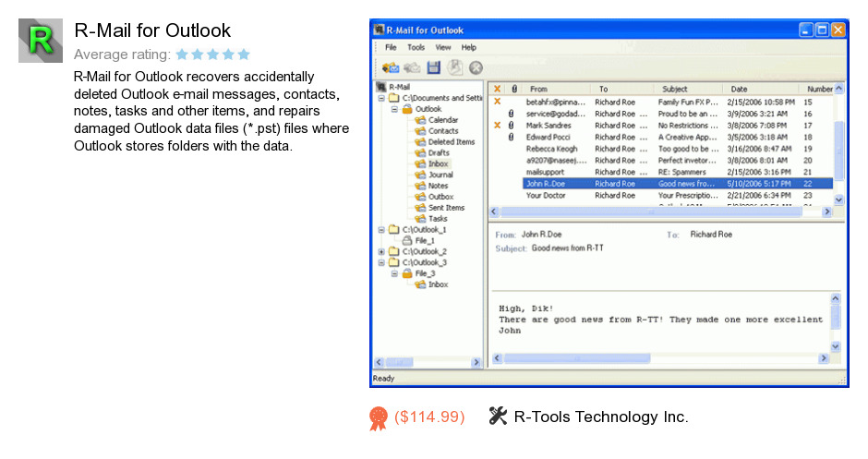Image resolution: width=868 pixels, height=459 pixels.
Task: Click the attachment paperclip column header
Action: [514, 89]
